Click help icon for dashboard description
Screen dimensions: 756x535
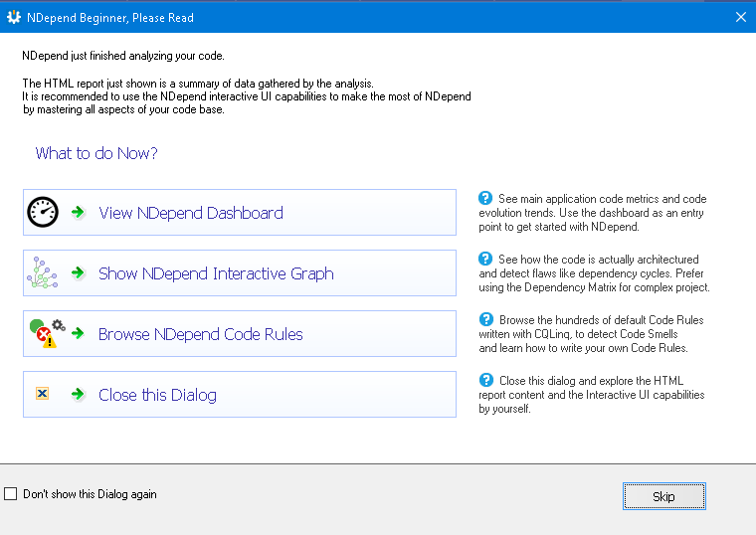(485, 198)
